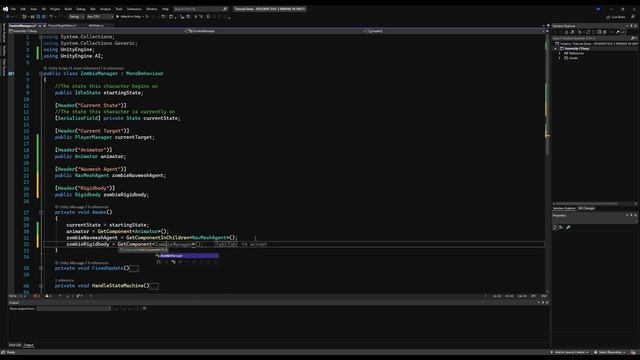Open the Debug configuration dropdown
The image size is (640, 360).
[x=76, y=17]
